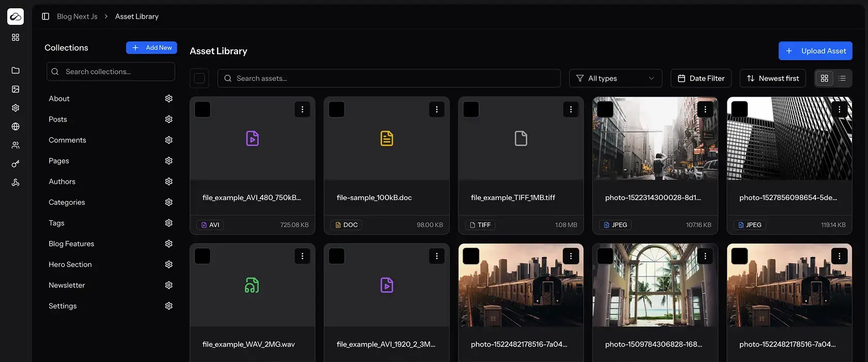Select the photo-1522314300028 asset checkbox
This screenshot has height=362, width=868.
click(x=606, y=109)
